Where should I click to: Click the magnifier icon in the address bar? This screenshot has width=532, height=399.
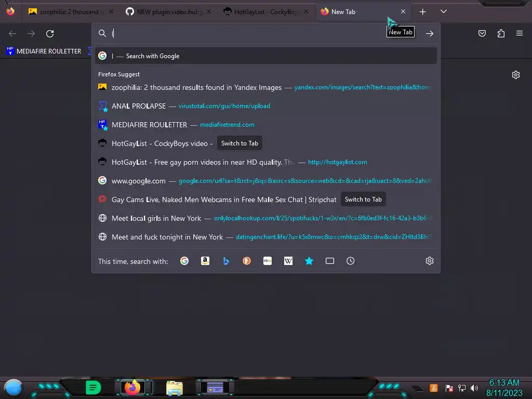102,33
